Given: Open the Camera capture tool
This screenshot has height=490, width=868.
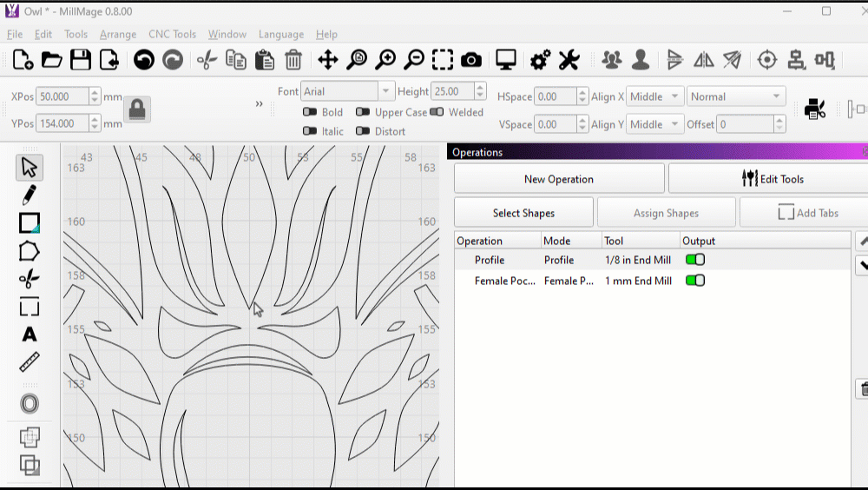Looking at the screenshot, I should pyautogui.click(x=471, y=60).
